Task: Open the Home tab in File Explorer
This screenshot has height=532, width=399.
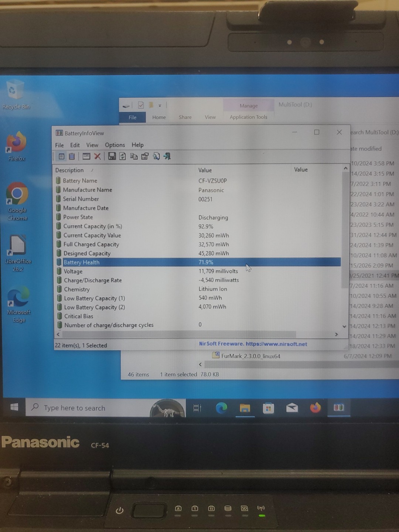Action: [x=159, y=117]
